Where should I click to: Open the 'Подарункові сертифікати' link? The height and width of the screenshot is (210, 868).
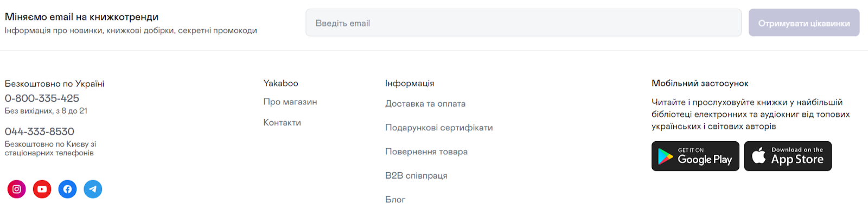coord(439,128)
